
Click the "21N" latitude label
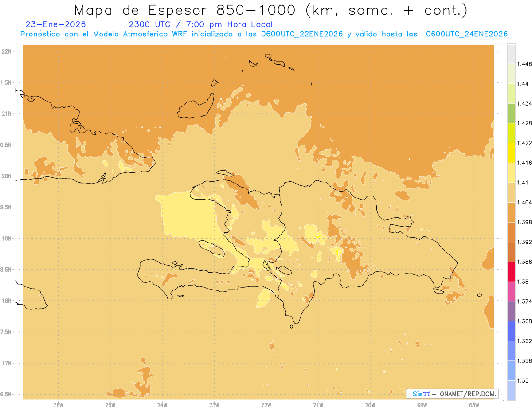click(x=8, y=114)
